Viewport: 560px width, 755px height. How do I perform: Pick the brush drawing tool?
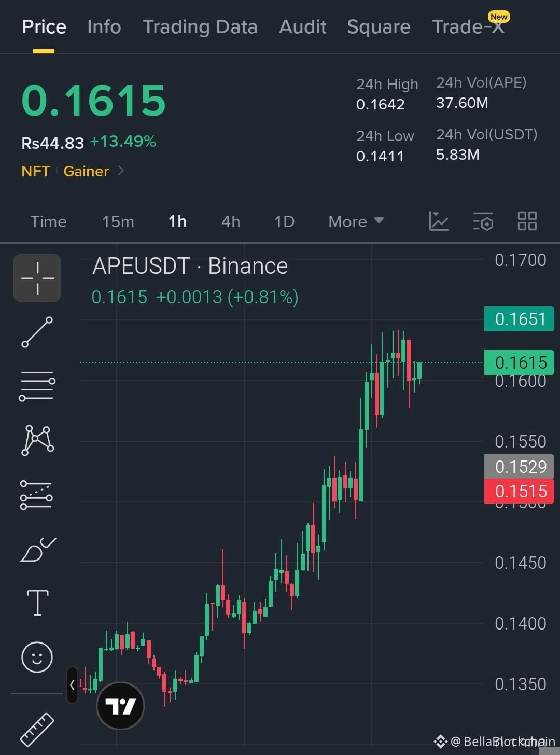coord(37,550)
